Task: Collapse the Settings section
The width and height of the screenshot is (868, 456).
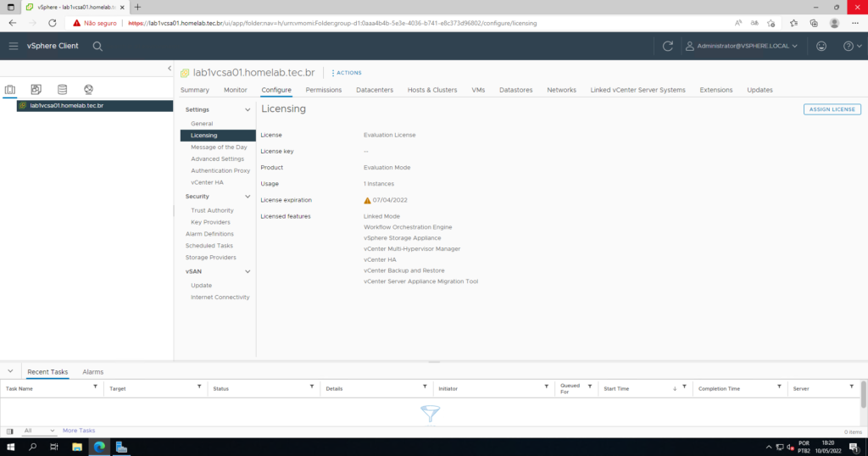Action: [248, 109]
